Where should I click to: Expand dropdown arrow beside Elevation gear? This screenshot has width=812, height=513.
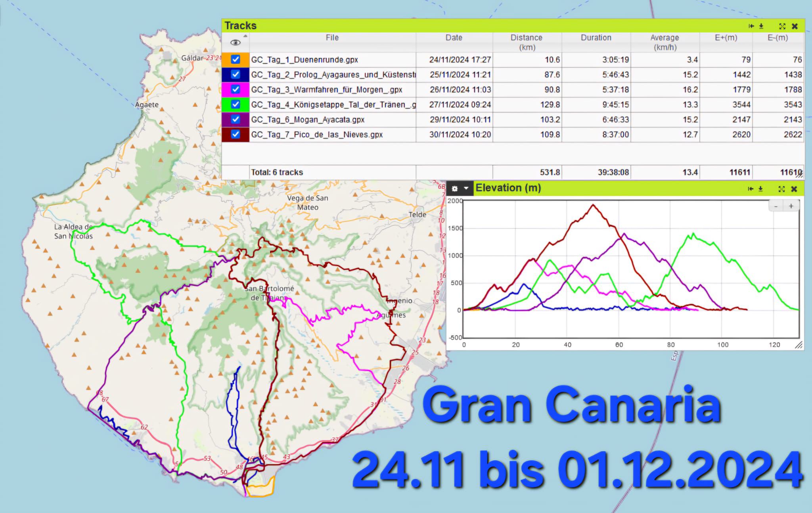click(466, 188)
